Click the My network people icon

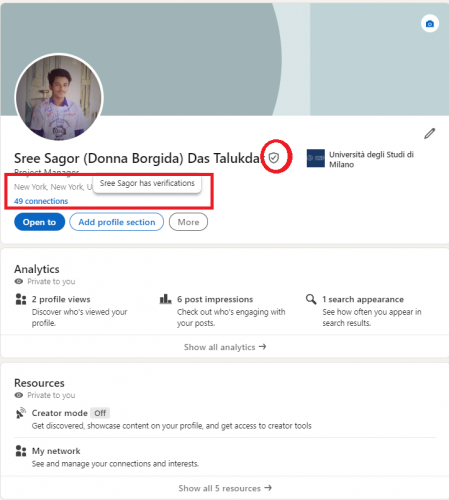[x=21, y=451]
